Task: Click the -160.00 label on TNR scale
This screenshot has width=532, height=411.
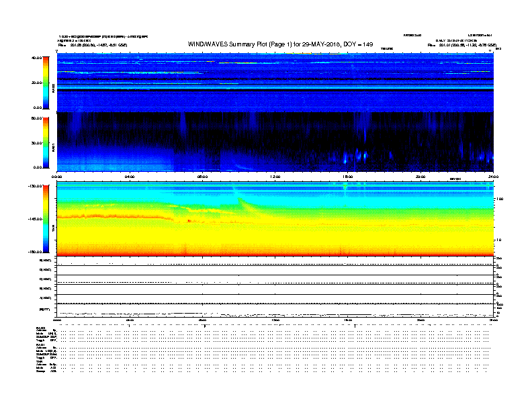Action: click(x=36, y=252)
